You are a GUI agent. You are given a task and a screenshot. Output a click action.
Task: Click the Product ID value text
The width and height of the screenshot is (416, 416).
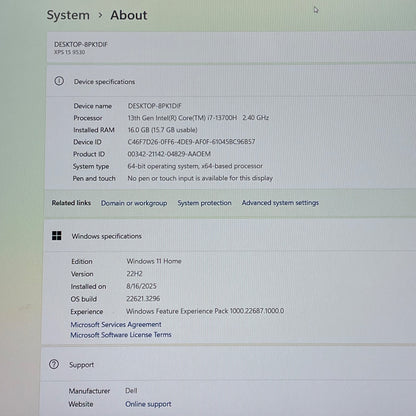(169, 154)
